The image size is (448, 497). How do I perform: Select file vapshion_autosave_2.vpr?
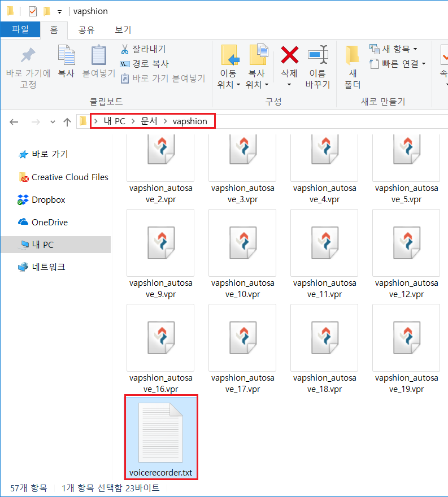(161, 169)
